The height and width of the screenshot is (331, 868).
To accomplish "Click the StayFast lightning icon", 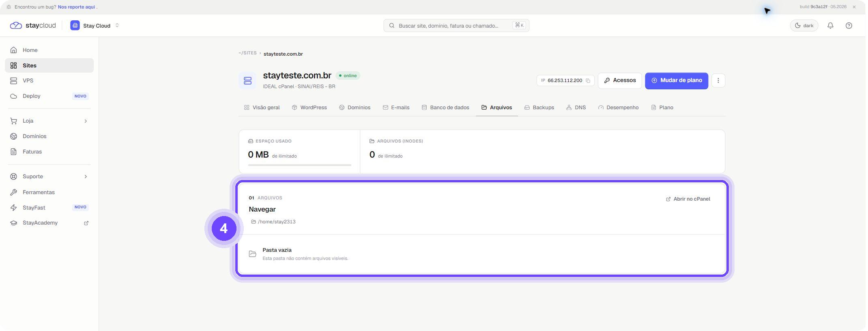I will [x=13, y=208].
